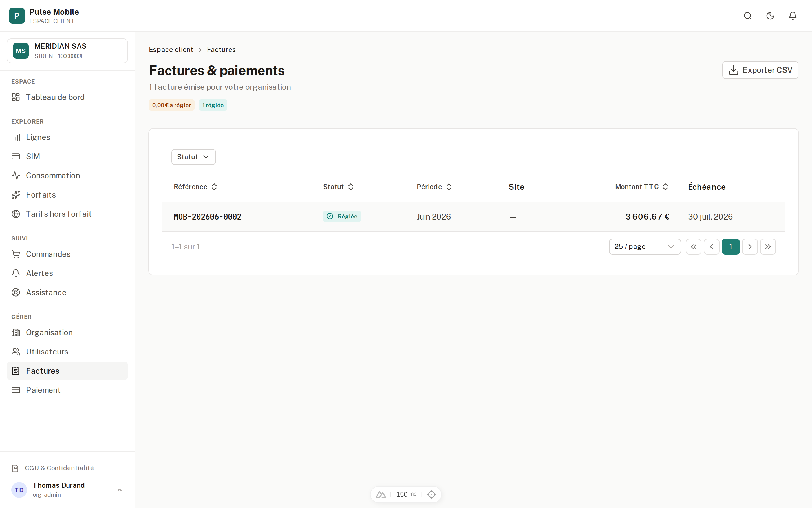This screenshot has height=508, width=812.
Task: Go to the previous page
Action: click(x=711, y=247)
